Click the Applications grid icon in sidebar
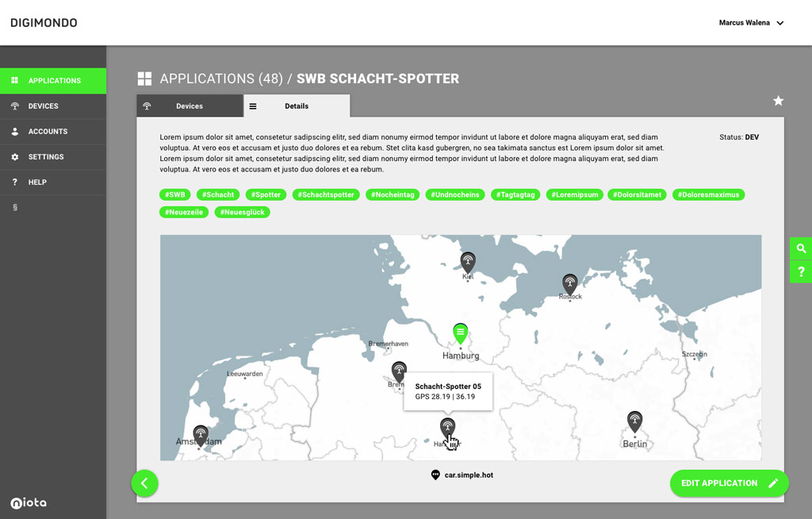 (15, 80)
